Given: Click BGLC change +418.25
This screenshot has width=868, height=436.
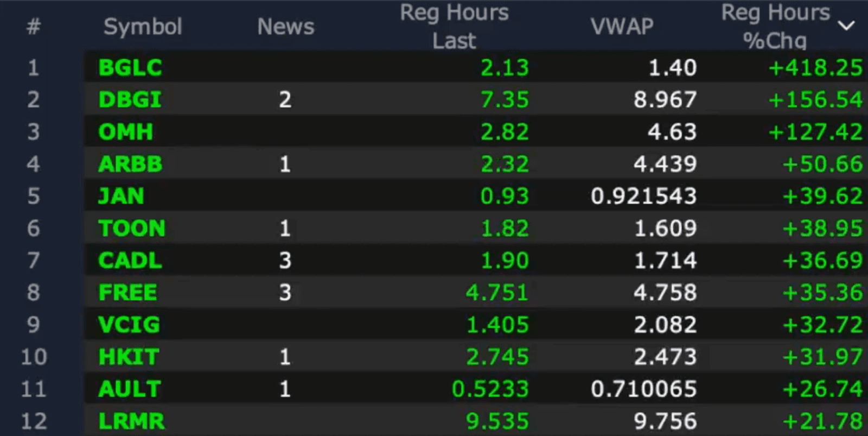Looking at the screenshot, I should coord(815,67).
